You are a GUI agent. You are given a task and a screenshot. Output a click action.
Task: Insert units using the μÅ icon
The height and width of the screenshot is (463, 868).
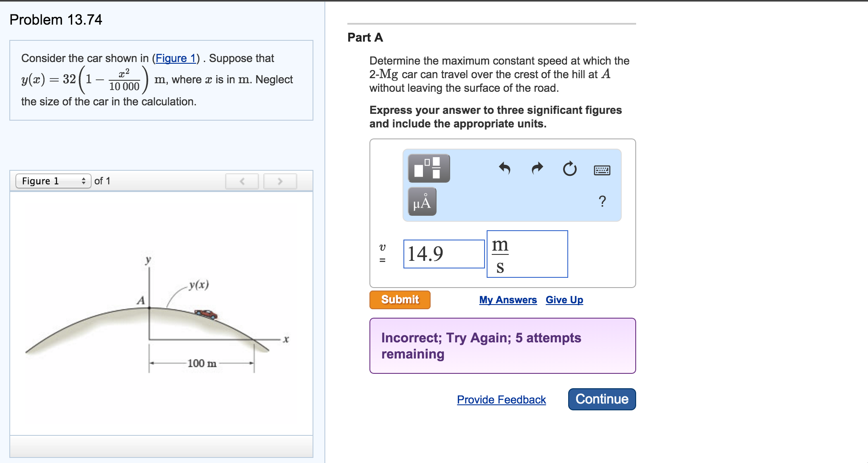point(421,202)
